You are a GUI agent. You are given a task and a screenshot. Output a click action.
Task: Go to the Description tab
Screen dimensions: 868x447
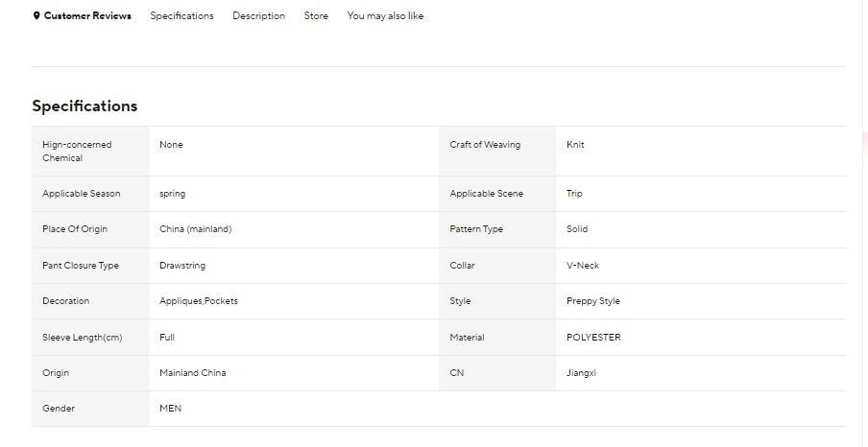coord(258,16)
